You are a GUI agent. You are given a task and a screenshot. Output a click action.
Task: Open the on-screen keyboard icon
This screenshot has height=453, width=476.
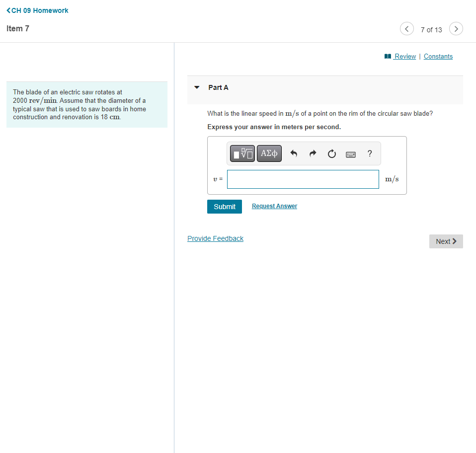[x=350, y=154]
